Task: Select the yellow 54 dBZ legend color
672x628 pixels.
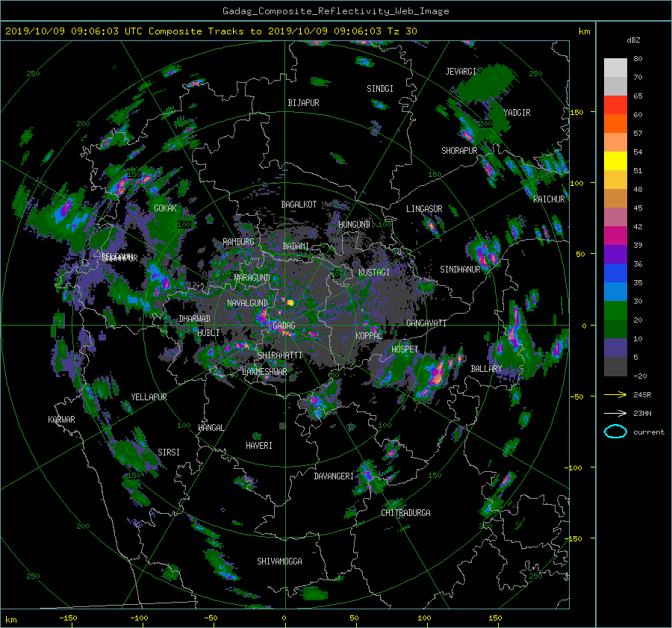Action: pyautogui.click(x=615, y=161)
